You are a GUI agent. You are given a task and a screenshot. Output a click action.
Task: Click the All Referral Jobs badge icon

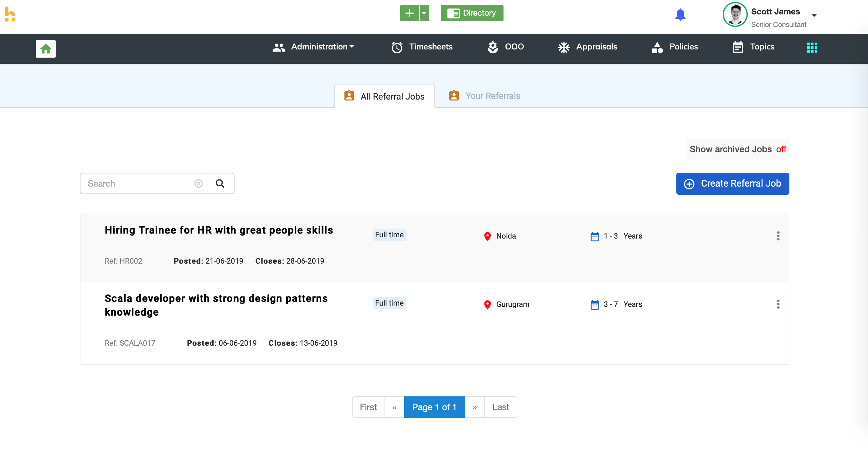[349, 96]
